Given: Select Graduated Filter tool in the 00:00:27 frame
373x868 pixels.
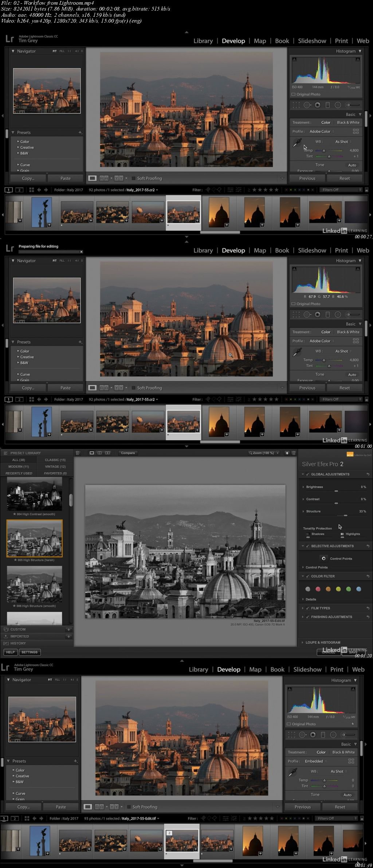Looking at the screenshot, I should 327,105.
